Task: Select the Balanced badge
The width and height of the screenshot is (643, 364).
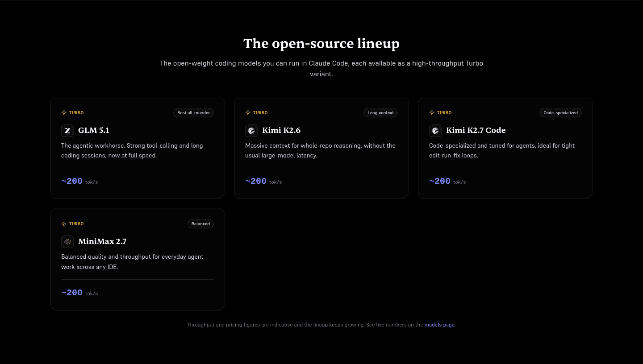Action: [x=200, y=224]
